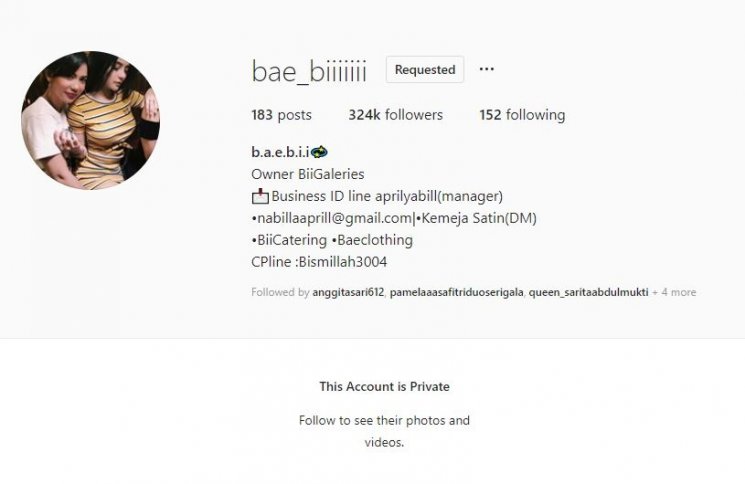Click the CPline :Bismillah3004 line

[x=319, y=262]
